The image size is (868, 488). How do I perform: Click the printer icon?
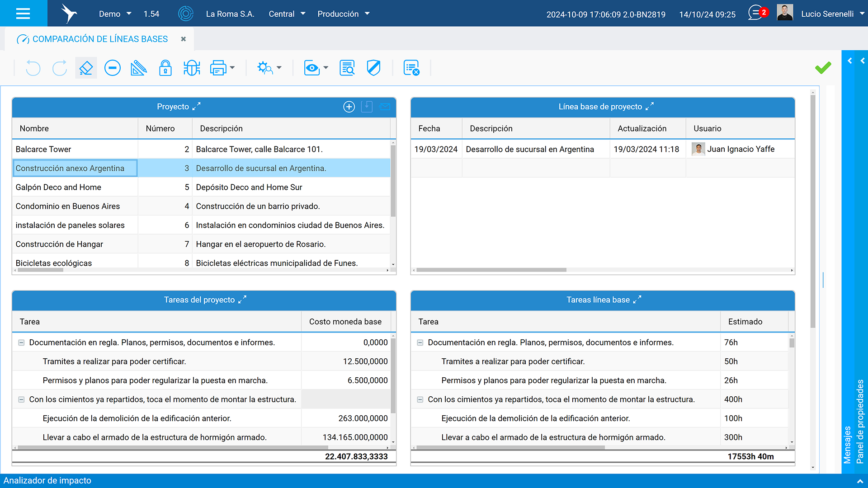point(218,68)
